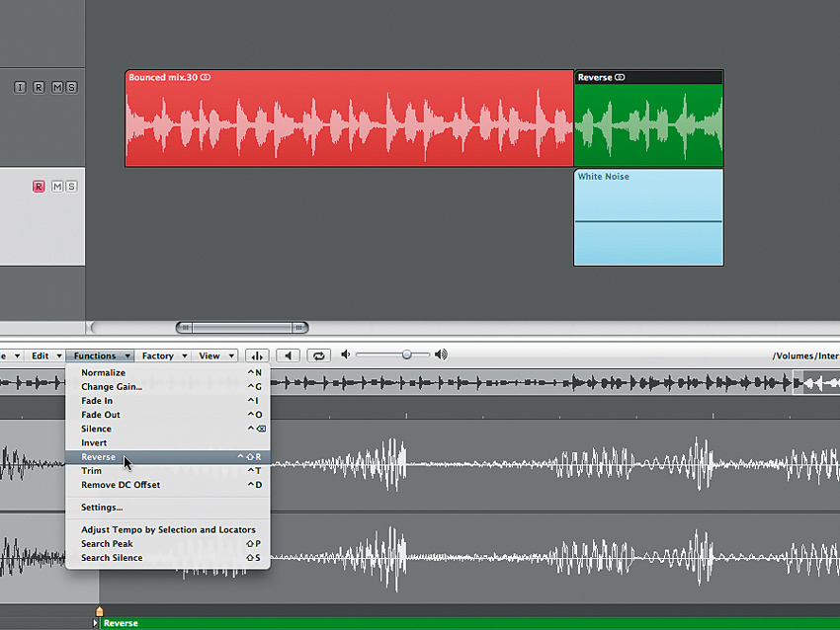Choose Normalize from Functions menu
This screenshot has width=840, height=630.
pyautogui.click(x=168, y=372)
